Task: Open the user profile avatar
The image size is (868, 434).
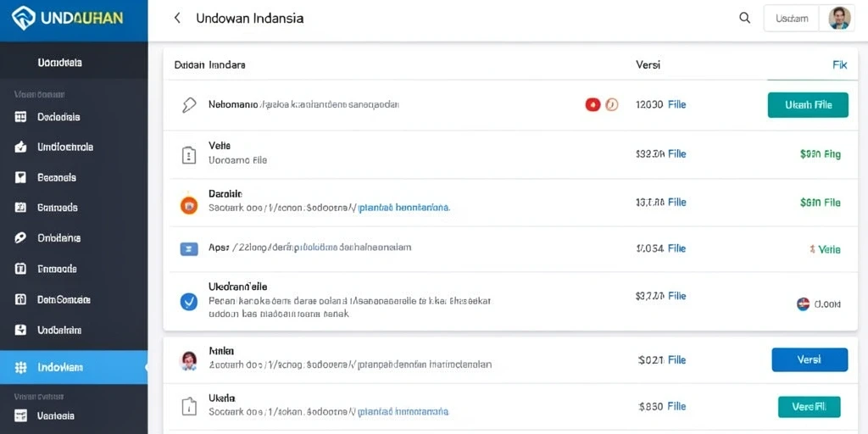Action: (839, 19)
